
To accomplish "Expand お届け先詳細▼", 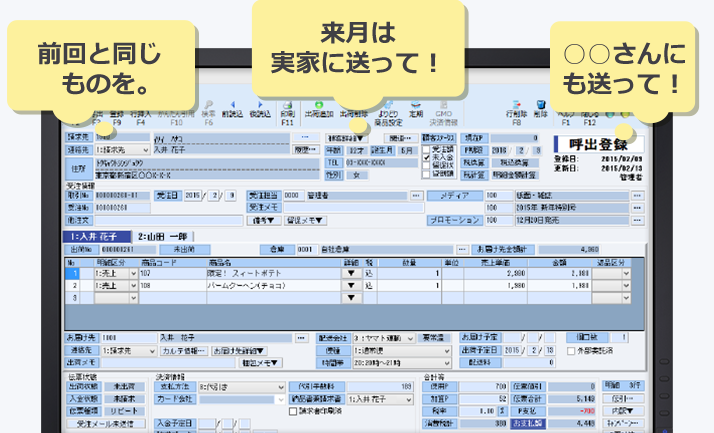I will [239, 351].
